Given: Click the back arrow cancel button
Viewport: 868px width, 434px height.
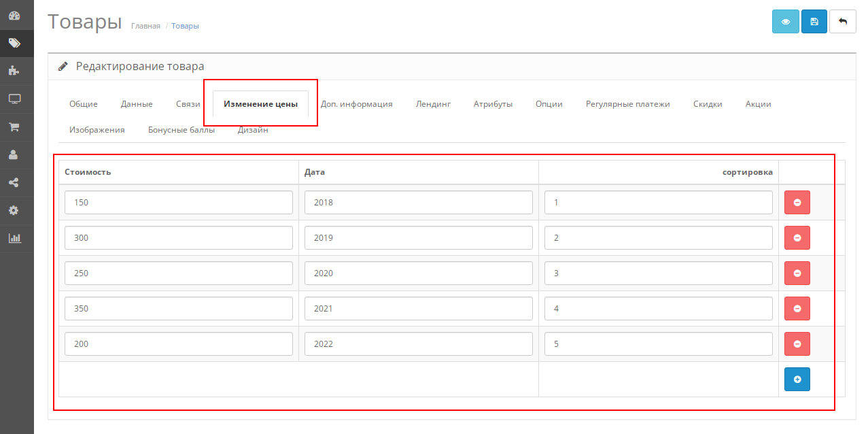Looking at the screenshot, I should click(843, 22).
